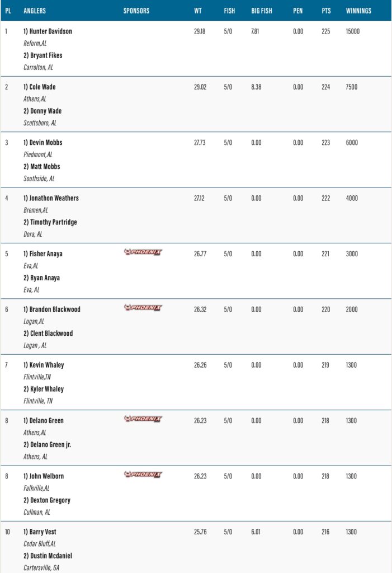Viewport: 392px width, 573px height.
Task: Click the Phoenix sponsor logo beside Fisher Anaya
Action: pos(143,252)
